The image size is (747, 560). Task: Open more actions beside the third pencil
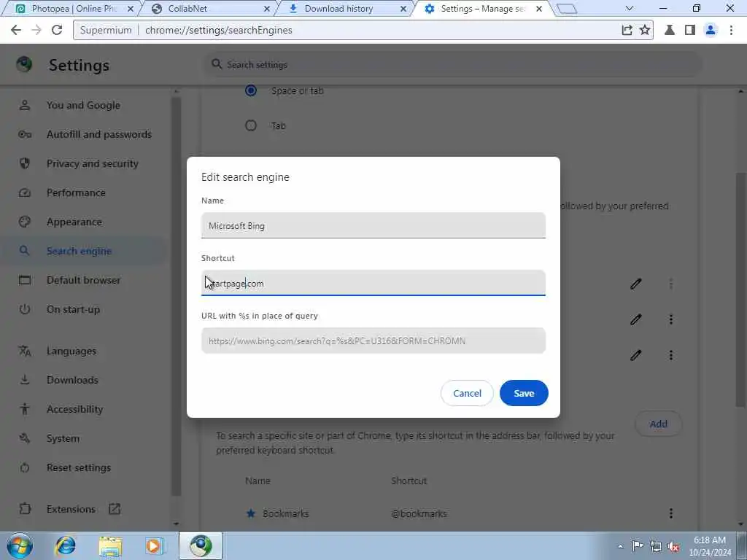[671, 355]
